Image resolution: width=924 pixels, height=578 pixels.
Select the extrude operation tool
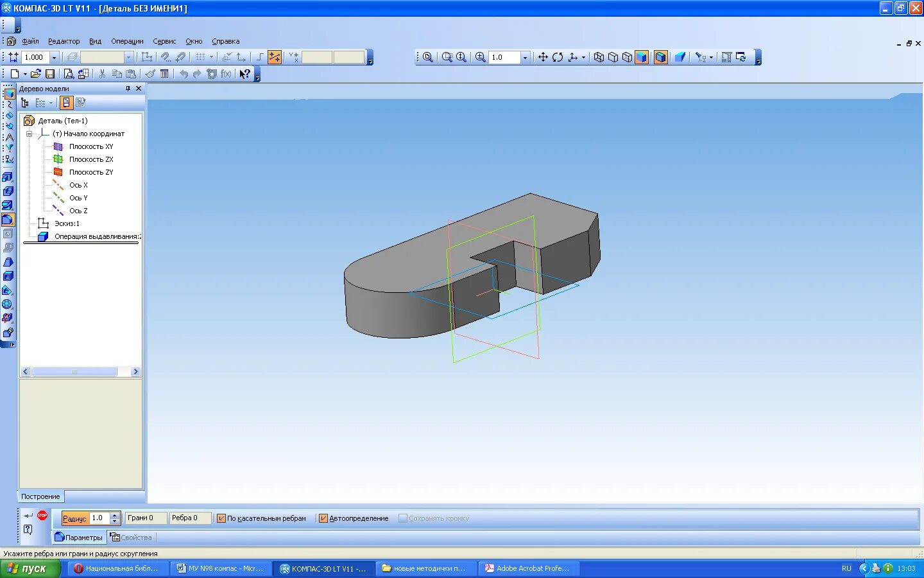(8, 177)
